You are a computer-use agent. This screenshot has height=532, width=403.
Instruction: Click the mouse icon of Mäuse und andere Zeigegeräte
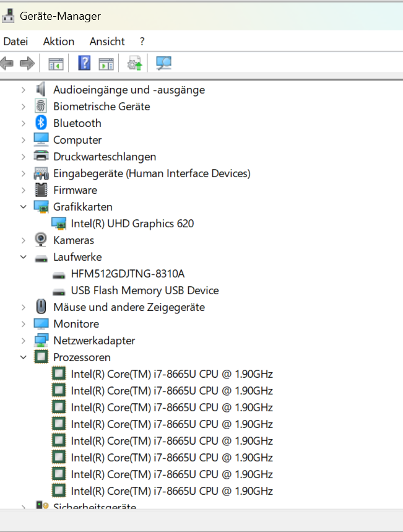tap(41, 307)
